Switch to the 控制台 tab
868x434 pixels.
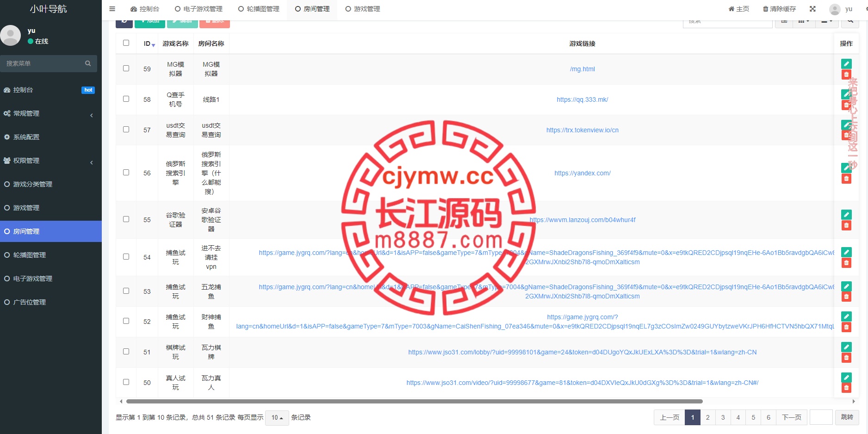click(x=145, y=9)
